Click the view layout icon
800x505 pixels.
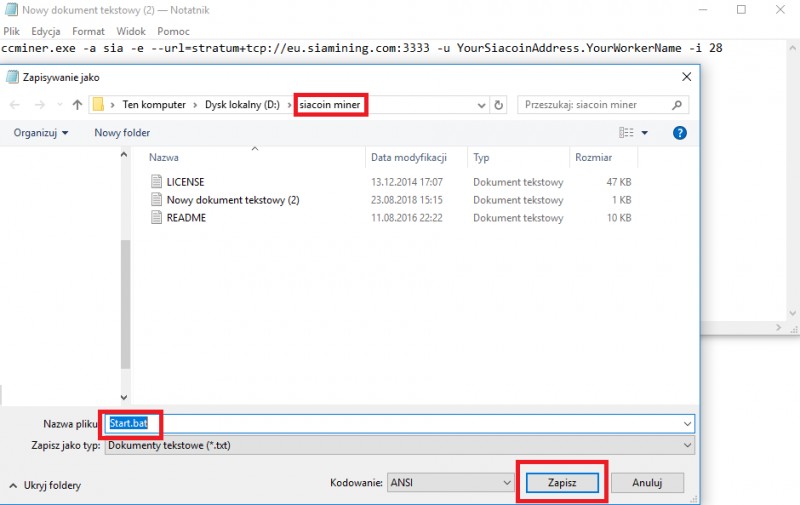(627, 132)
